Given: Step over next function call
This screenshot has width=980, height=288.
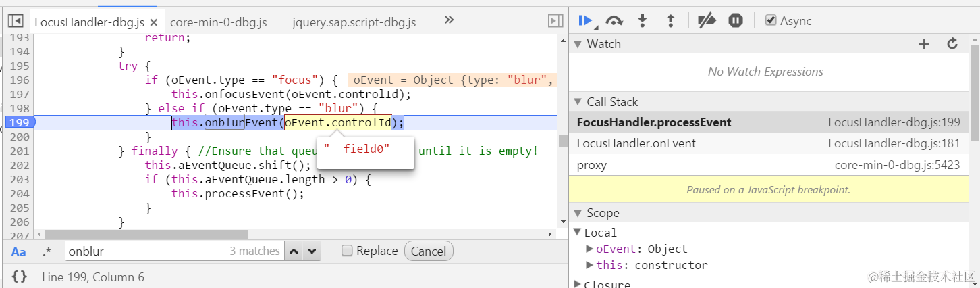Looking at the screenshot, I should click(x=614, y=21).
